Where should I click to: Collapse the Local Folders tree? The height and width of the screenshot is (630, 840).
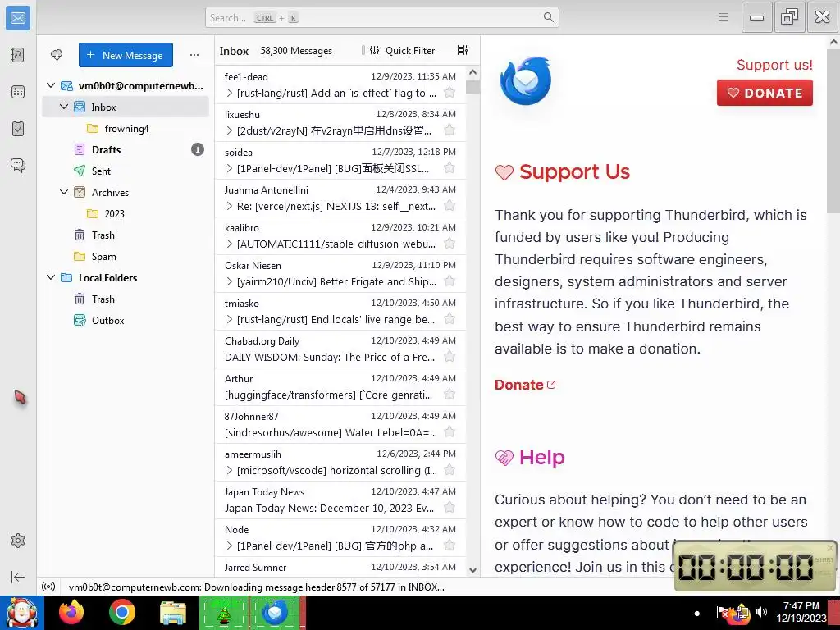(51, 277)
